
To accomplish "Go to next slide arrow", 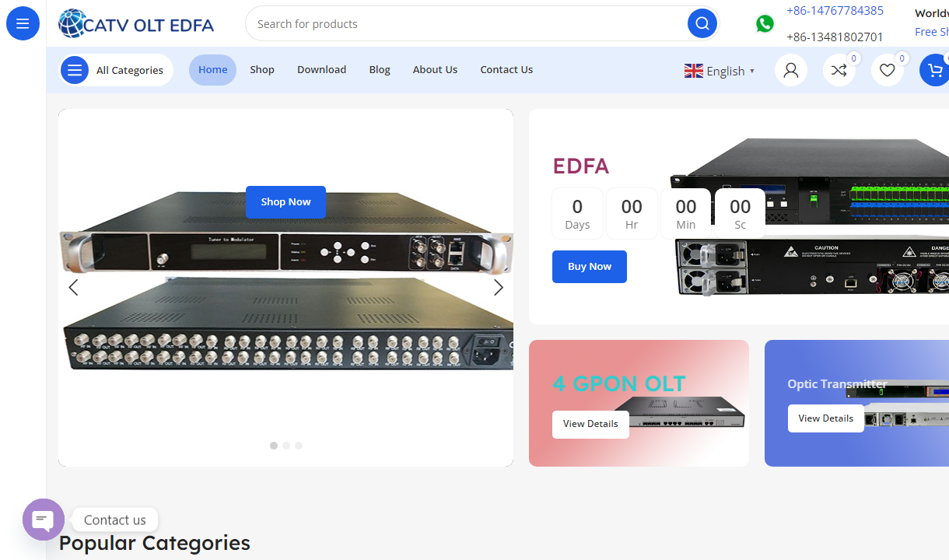I will [x=499, y=288].
